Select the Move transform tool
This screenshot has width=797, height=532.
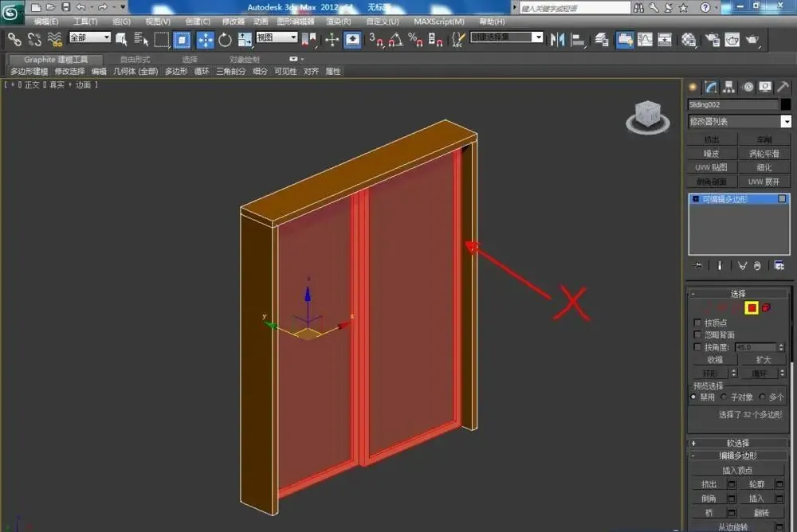(x=206, y=40)
